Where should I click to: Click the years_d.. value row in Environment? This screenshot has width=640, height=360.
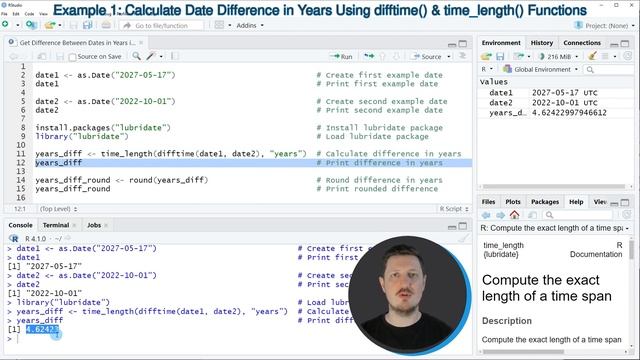[555, 113]
